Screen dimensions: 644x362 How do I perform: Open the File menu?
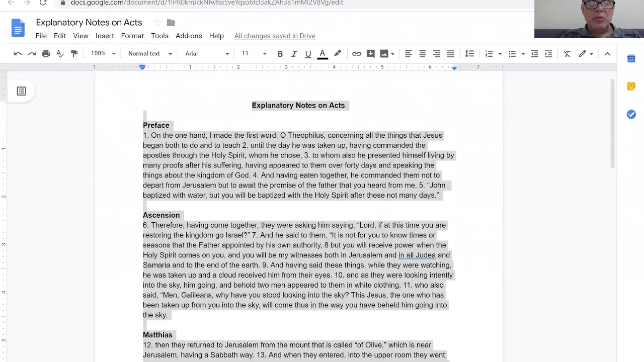click(41, 36)
